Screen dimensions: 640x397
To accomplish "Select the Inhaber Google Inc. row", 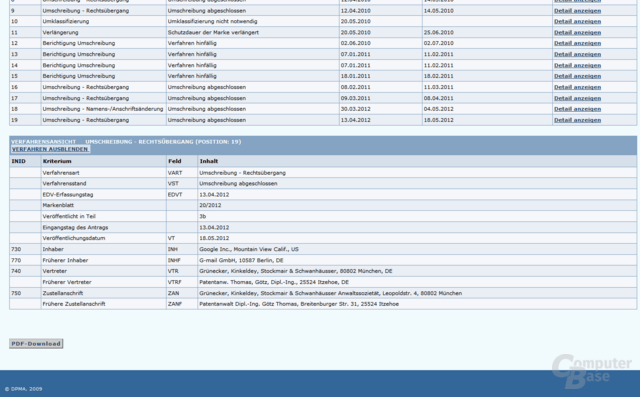I will [323, 249].
